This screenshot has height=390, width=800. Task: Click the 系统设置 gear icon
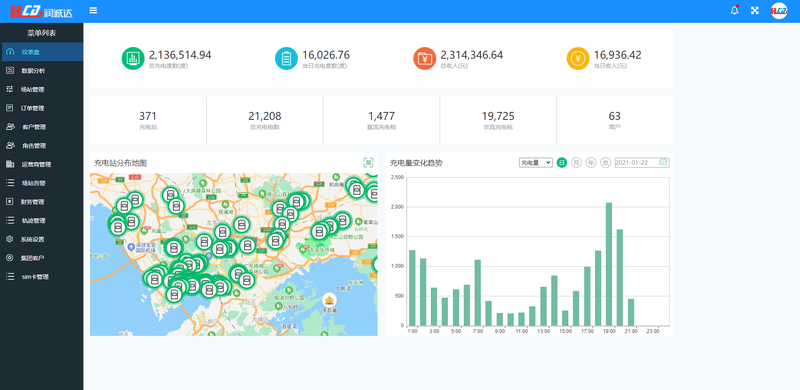point(10,239)
